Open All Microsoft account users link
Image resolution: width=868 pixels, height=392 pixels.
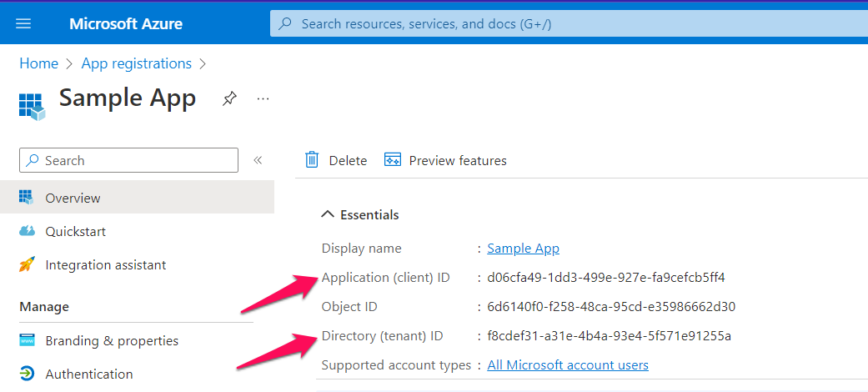click(x=567, y=364)
